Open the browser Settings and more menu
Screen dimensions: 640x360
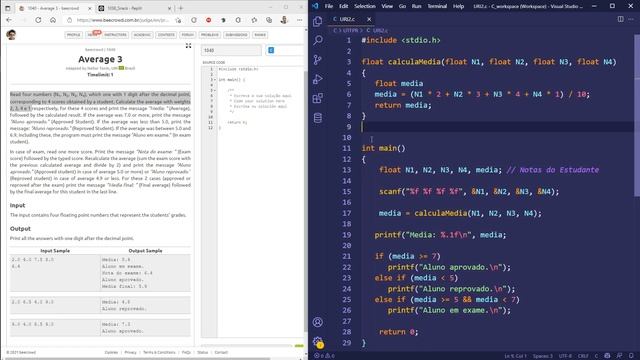coord(300,20)
